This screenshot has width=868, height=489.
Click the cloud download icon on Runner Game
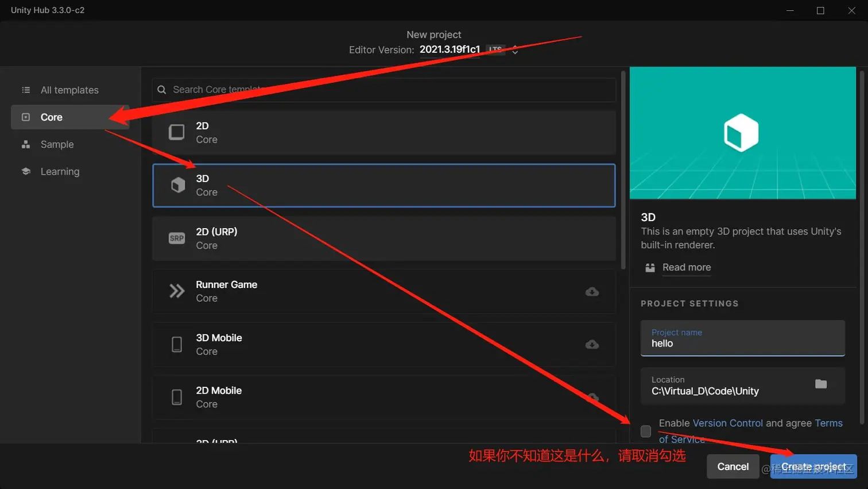tap(592, 291)
